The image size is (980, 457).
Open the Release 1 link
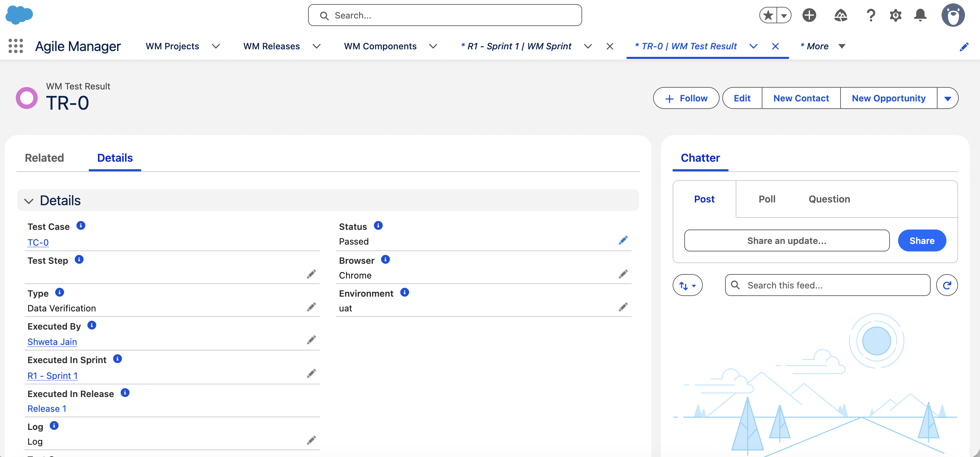[x=47, y=409]
